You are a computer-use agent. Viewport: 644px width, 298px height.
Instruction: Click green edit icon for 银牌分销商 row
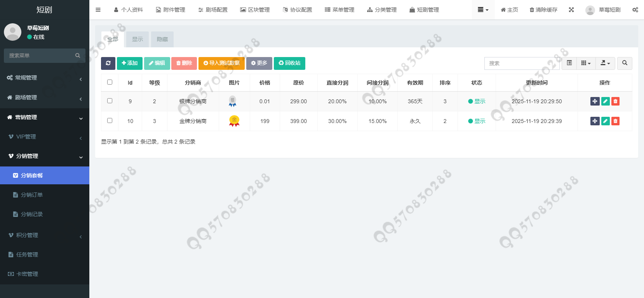[605, 101]
